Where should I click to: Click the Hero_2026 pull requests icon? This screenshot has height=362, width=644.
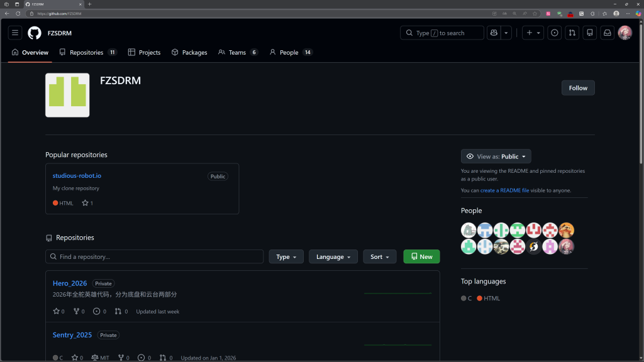[x=118, y=312]
